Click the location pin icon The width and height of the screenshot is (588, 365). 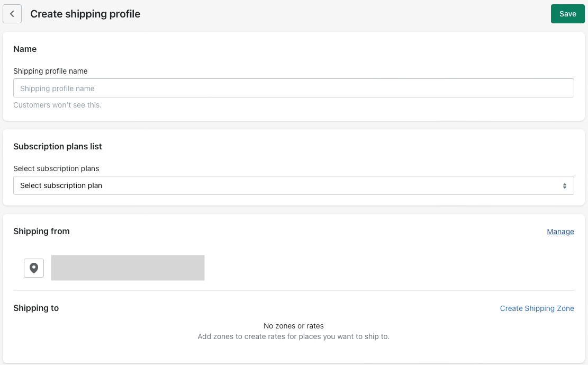34,268
